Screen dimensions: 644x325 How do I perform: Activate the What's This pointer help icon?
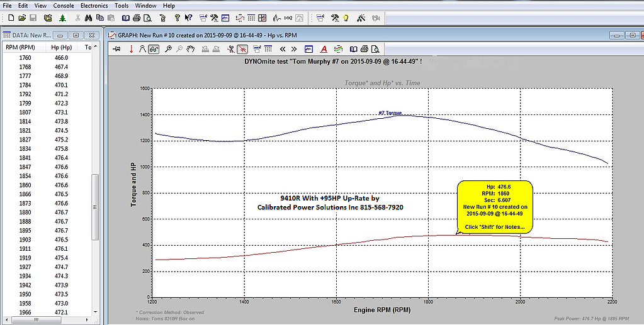pos(188,18)
